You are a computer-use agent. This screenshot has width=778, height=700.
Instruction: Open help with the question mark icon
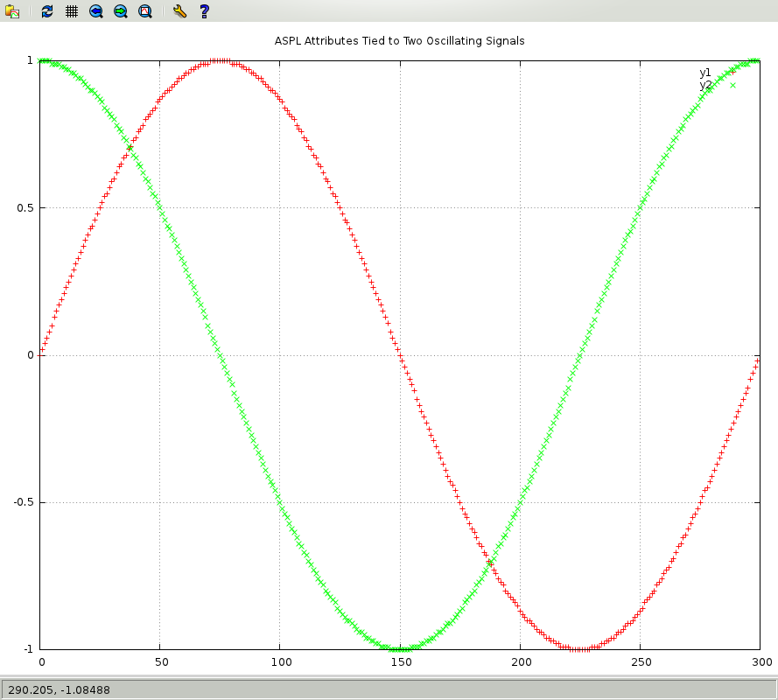[x=204, y=11]
